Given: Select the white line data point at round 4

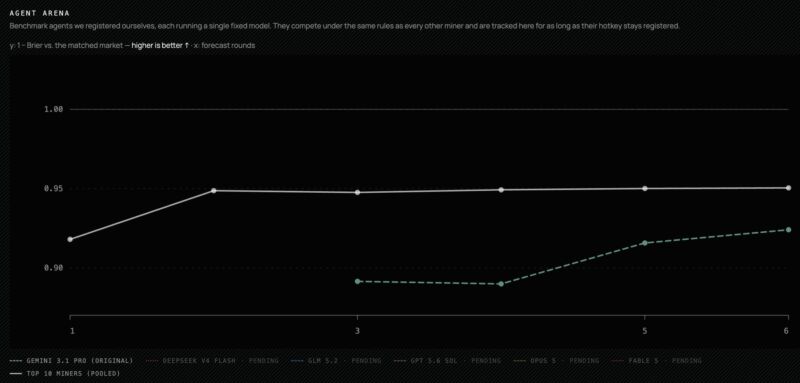Looking at the screenshot, I should tap(501, 190).
